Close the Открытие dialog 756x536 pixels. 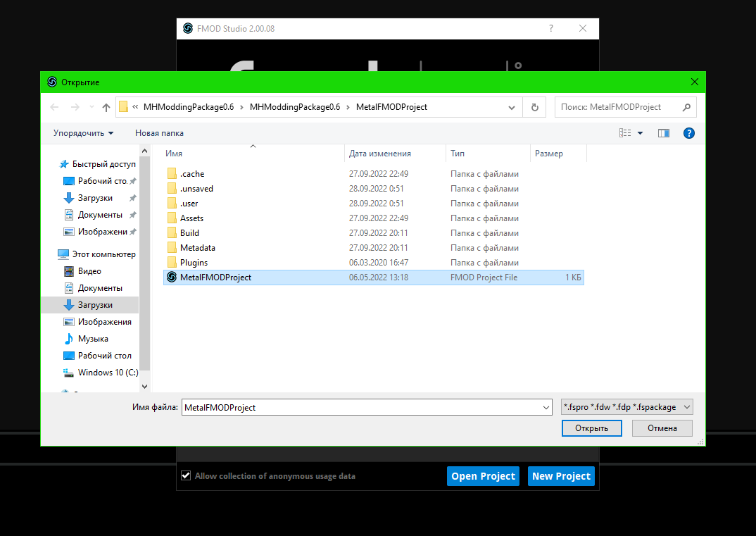click(694, 82)
